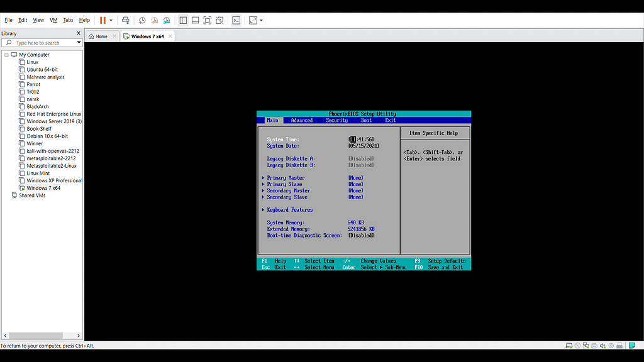Collapse the My Computer tree node

coord(6,55)
